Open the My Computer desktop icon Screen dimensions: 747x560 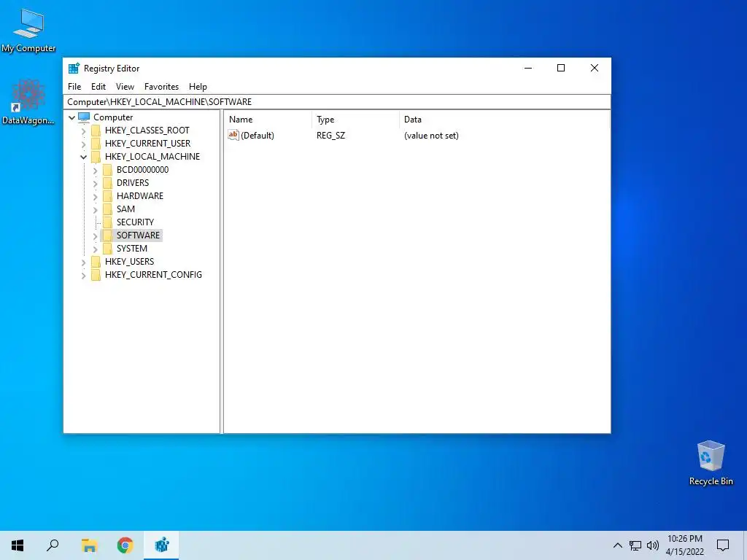point(28,31)
